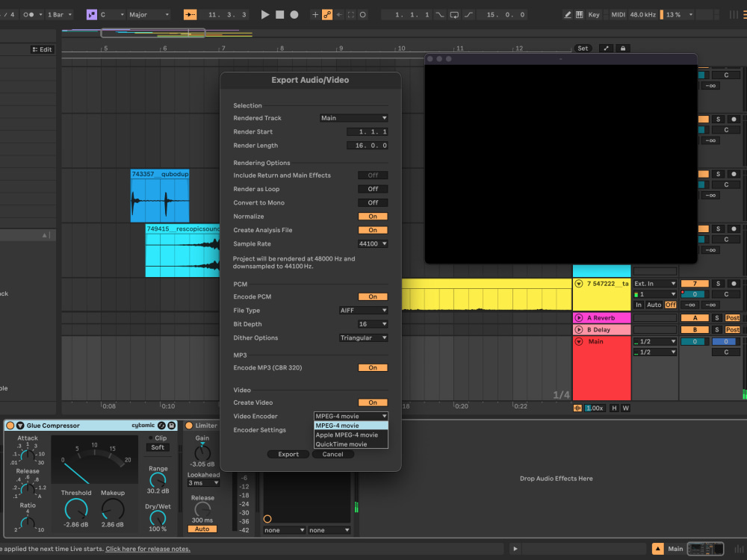747x560 pixels.
Task: Select MPEG-4 movie encoder option
Action: coord(350,426)
